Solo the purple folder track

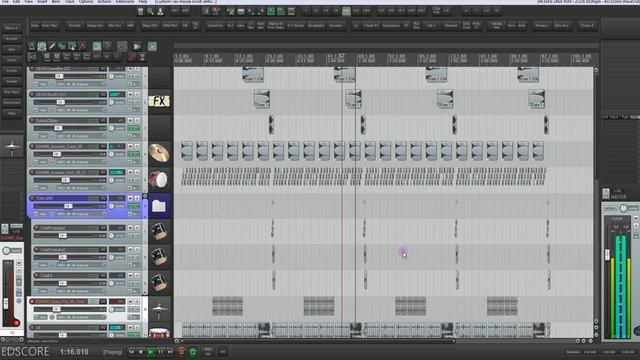tap(137, 198)
